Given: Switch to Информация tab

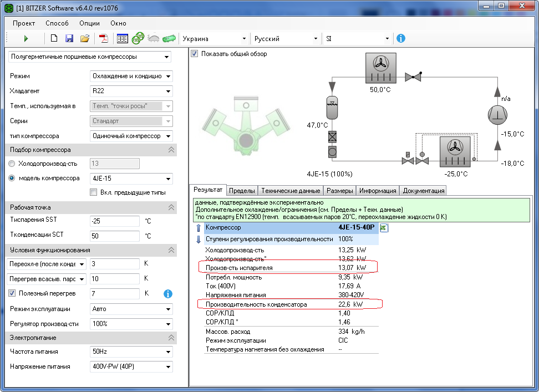Looking at the screenshot, I should [378, 191].
